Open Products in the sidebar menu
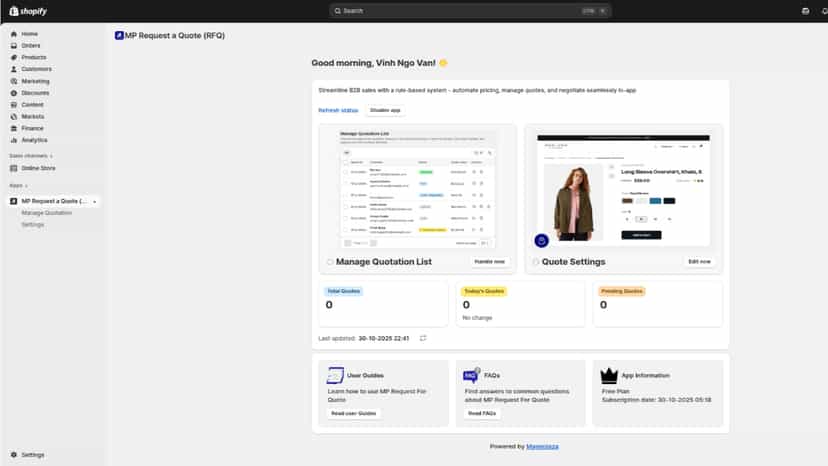Screen dimensions: 828x466 [34, 57]
